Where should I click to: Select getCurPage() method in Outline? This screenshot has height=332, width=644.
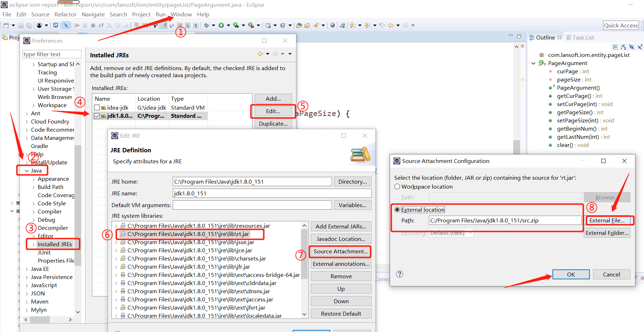tap(580, 96)
